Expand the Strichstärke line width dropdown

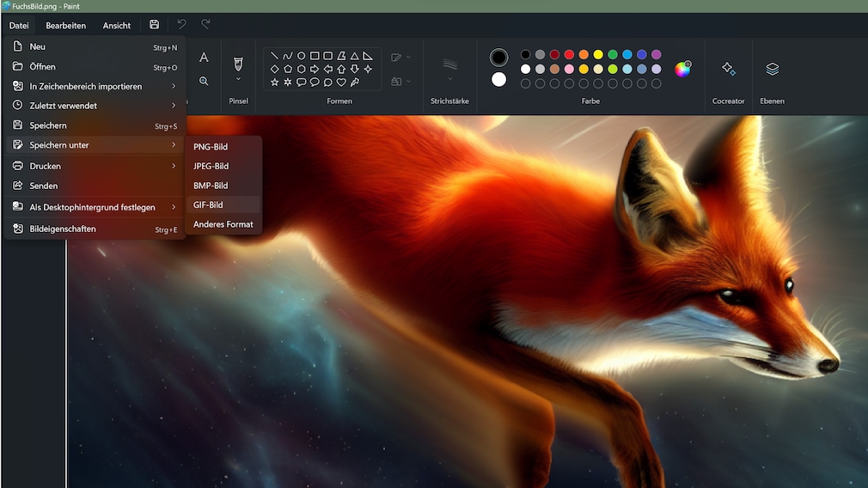tap(449, 79)
